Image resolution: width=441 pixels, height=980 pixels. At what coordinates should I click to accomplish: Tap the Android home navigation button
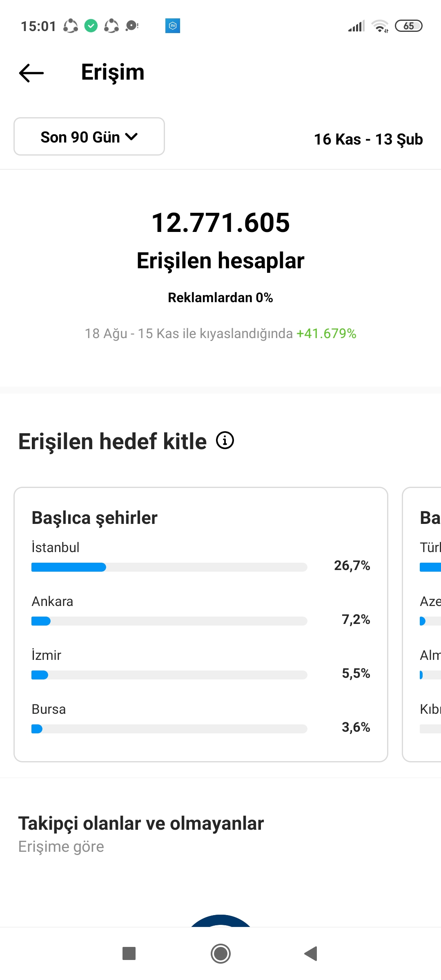click(220, 953)
